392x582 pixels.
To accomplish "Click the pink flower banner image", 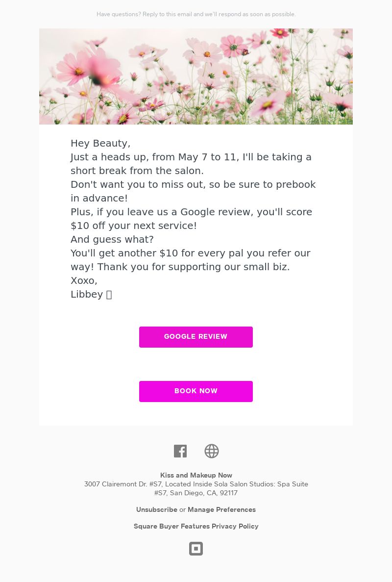I will 196,76.
